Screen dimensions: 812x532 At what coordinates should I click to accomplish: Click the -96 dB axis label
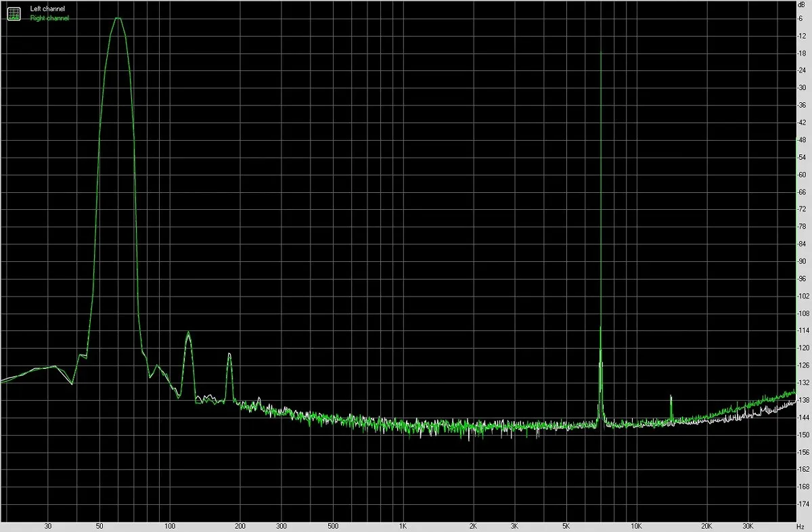coord(803,279)
